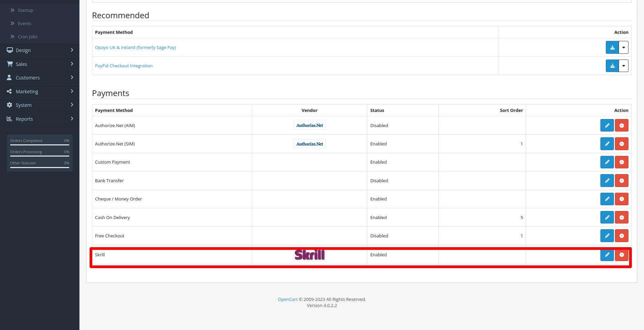Viewport: 644px width, 330px height.
Task: Edit the Skrill payment method
Action: tap(607, 255)
